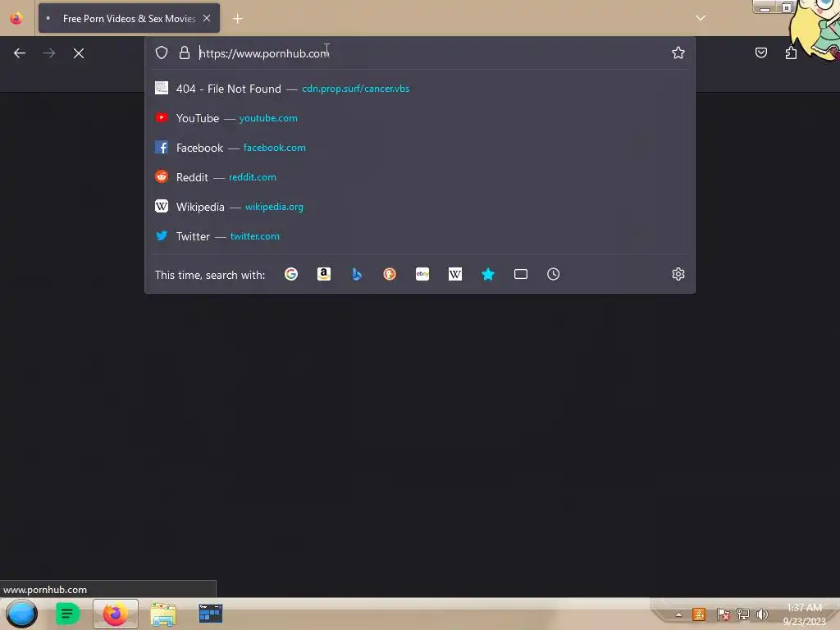Open File Explorer from taskbar
Screen dimensions: 840x630
[163, 614]
